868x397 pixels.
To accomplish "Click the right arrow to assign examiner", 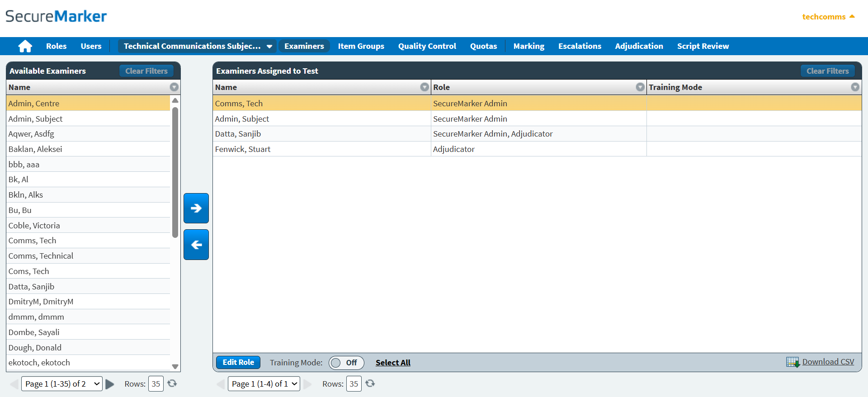I will pyautogui.click(x=196, y=208).
